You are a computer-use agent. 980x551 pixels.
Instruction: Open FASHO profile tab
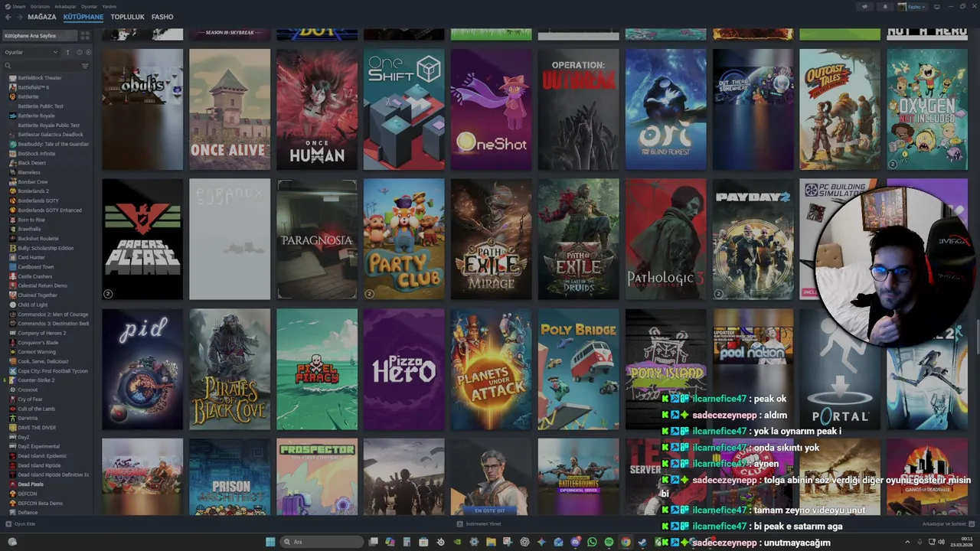coord(162,17)
